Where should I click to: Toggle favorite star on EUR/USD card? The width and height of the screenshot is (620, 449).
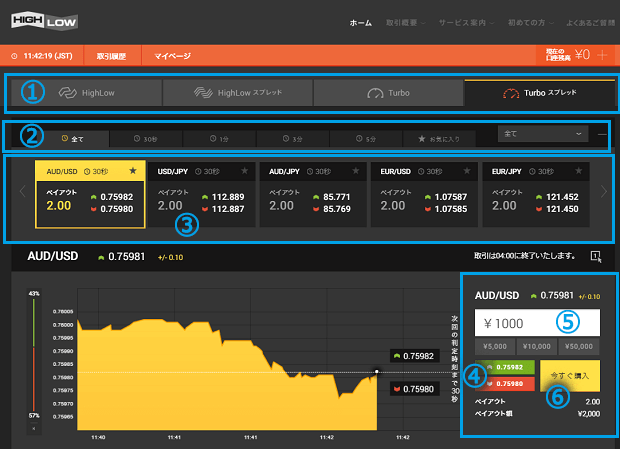coord(467,171)
